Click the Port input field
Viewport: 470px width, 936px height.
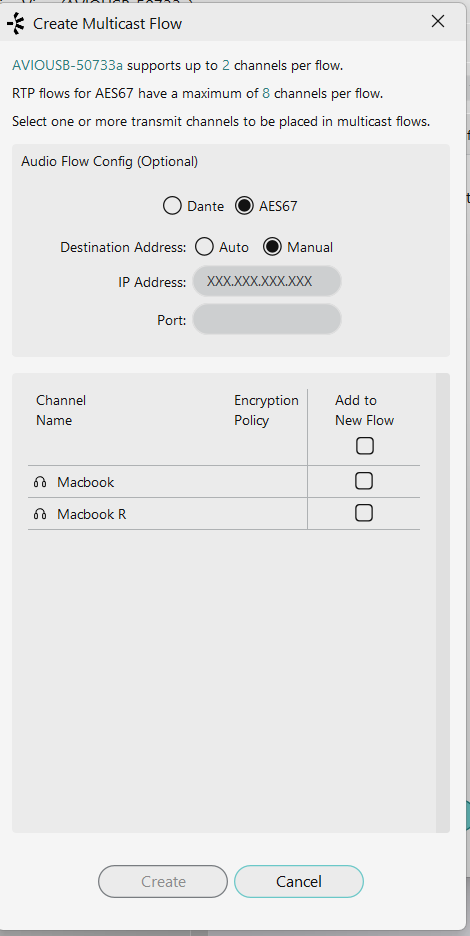267,319
